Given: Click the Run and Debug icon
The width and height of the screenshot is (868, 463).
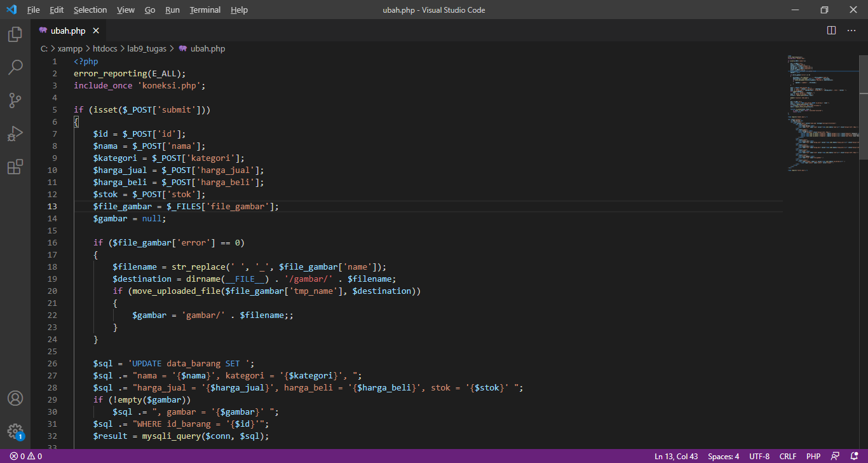Looking at the screenshot, I should tap(15, 133).
